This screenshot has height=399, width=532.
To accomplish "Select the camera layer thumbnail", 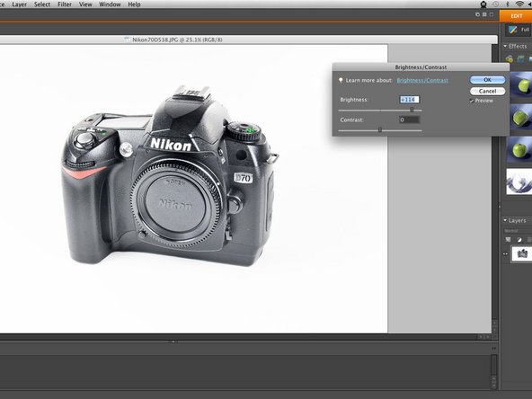I will (522, 253).
